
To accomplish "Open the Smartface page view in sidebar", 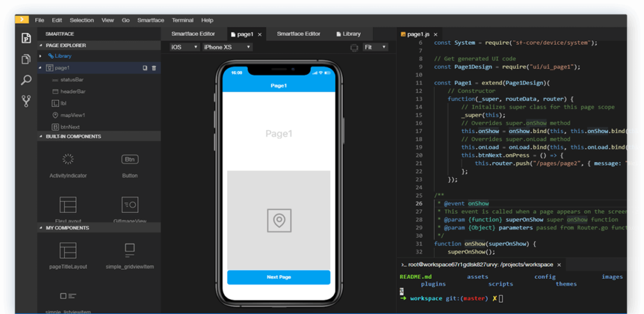I will point(26,38).
